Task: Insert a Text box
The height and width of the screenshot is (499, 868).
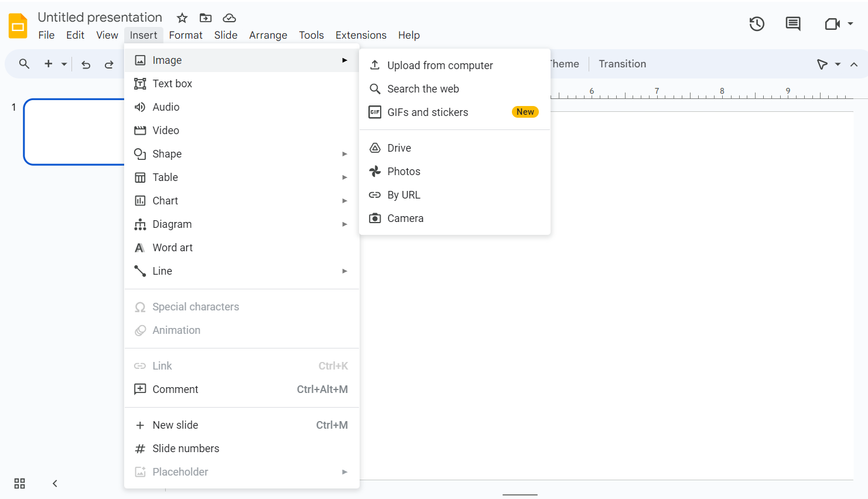Action: 172,83
